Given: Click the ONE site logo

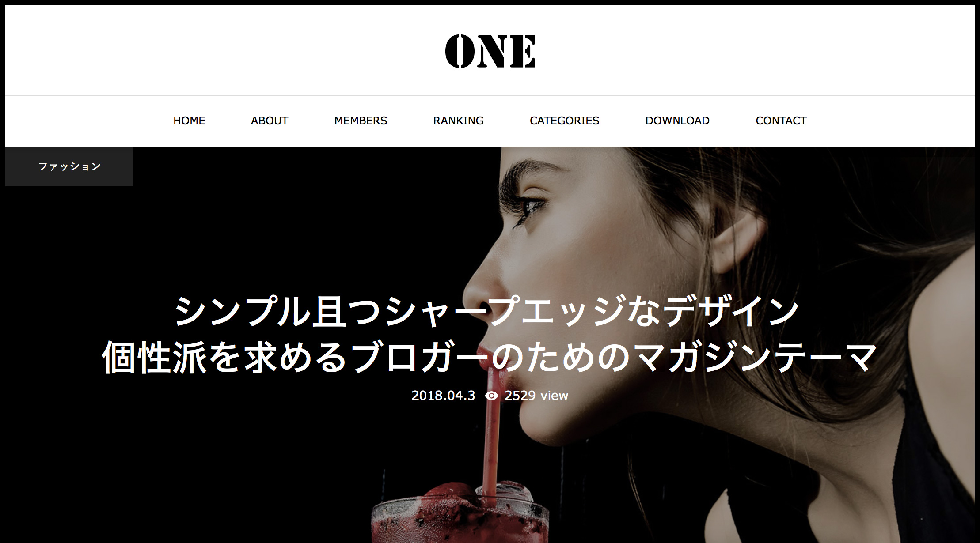Looking at the screenshot, I should (x=490, y=51).
